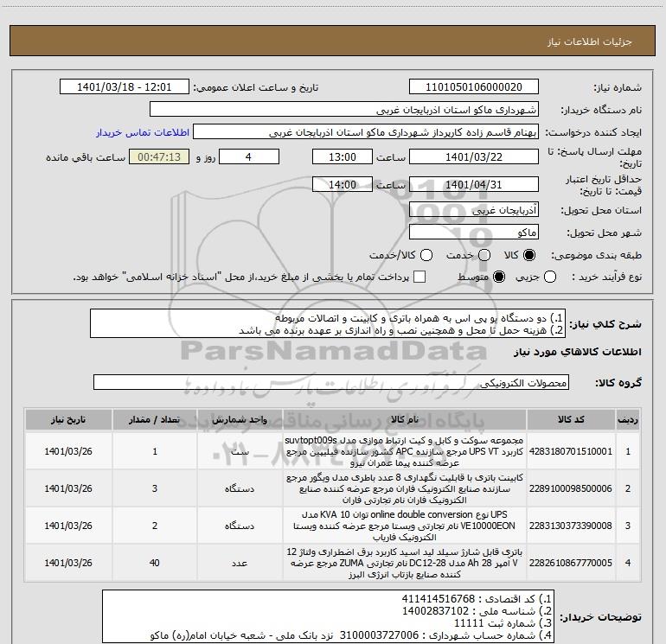Click the واحد شمارش column header
The height and width of the screenshot is (644, 666).
pos(240,420)
